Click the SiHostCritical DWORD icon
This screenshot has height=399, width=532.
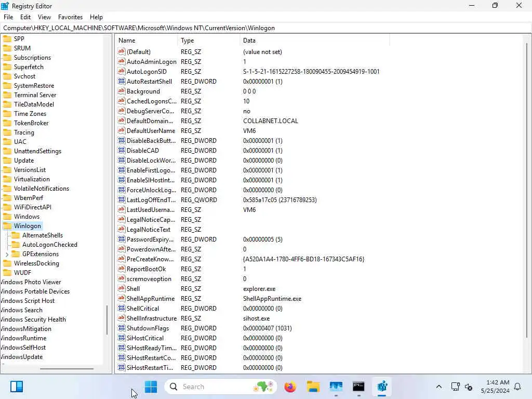click(122, 338)
